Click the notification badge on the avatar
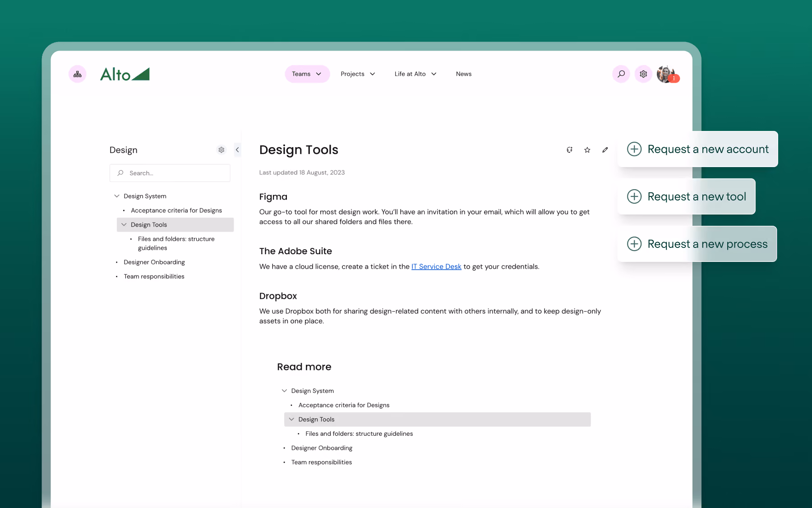This screenshot has width=812, height=508. click(674, 79)
